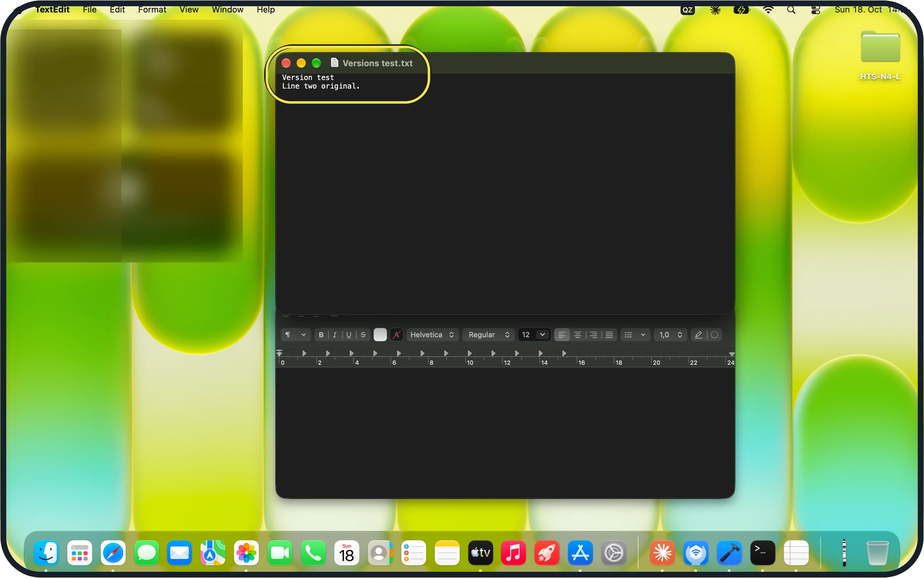
Task: Toggle underline formatting in the toolbar
Action: pos(349,335)
